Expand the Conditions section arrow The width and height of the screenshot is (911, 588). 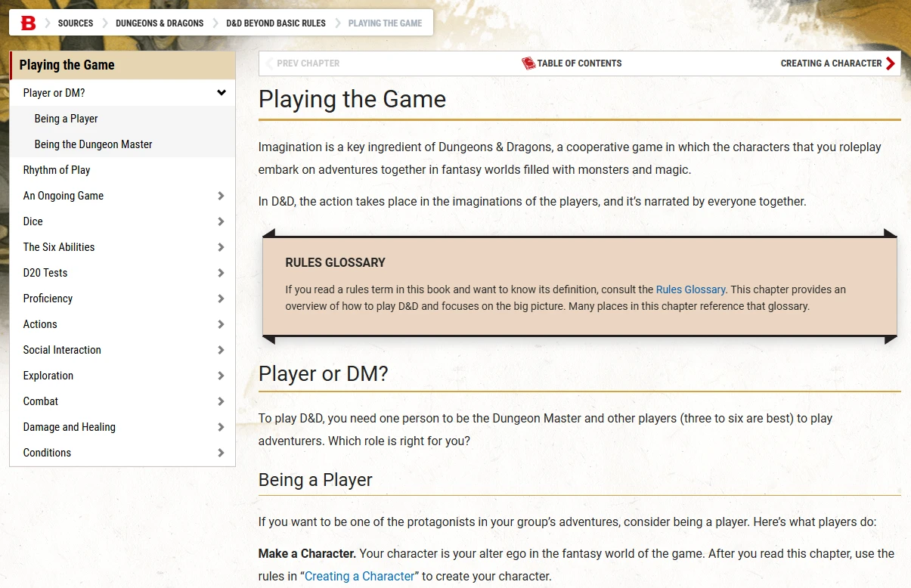[x=221, y=453]
